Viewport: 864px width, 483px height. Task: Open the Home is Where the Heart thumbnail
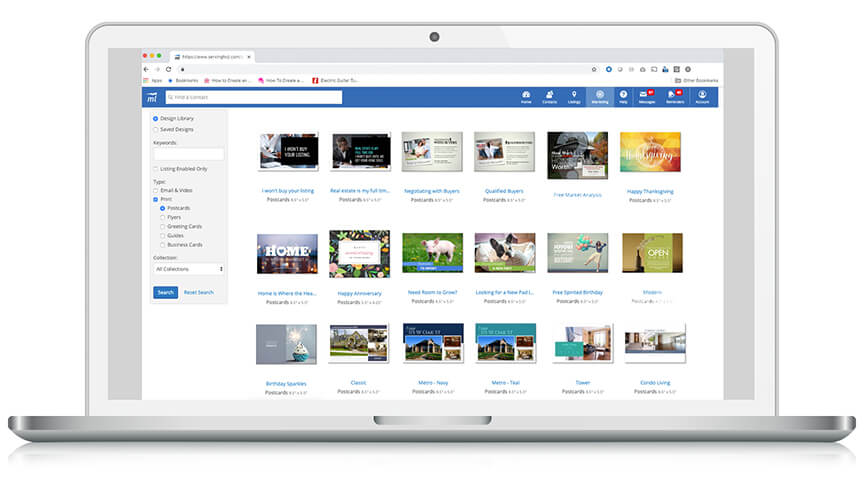coord(287,253)
